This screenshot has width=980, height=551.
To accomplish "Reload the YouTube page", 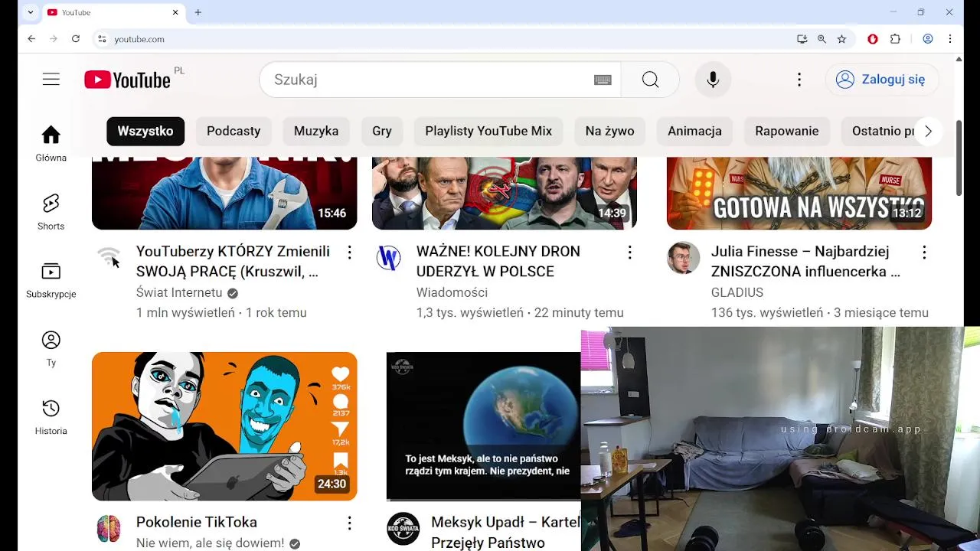I will pyautogui.click(x=76, y=39).
